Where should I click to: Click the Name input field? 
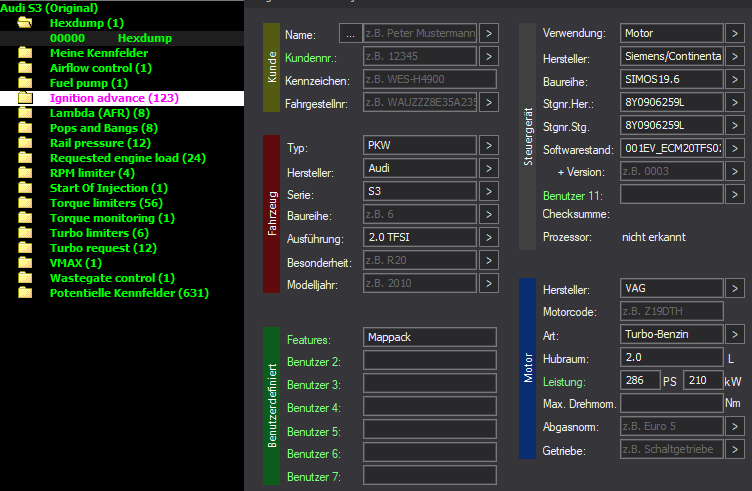click(420, 34)
